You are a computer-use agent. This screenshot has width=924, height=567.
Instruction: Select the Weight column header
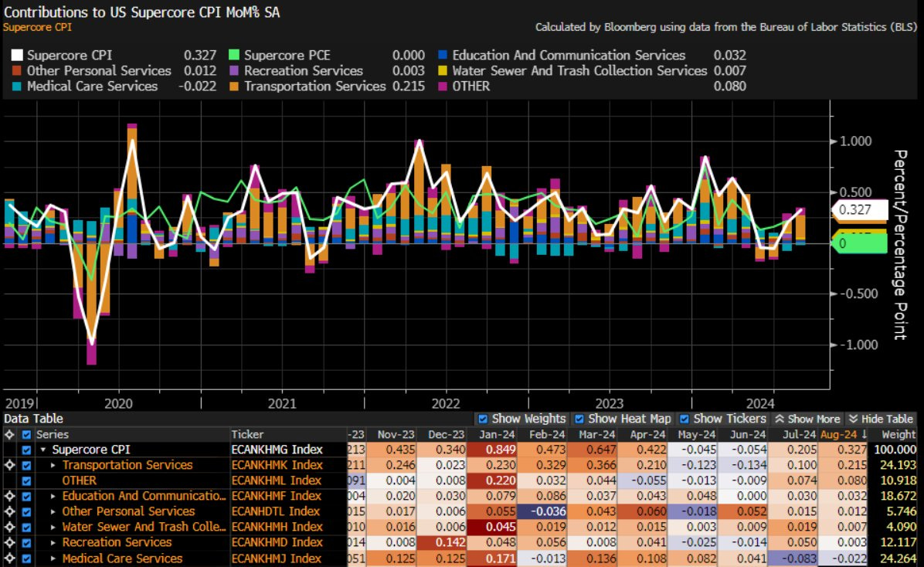[x=898, y=434]
